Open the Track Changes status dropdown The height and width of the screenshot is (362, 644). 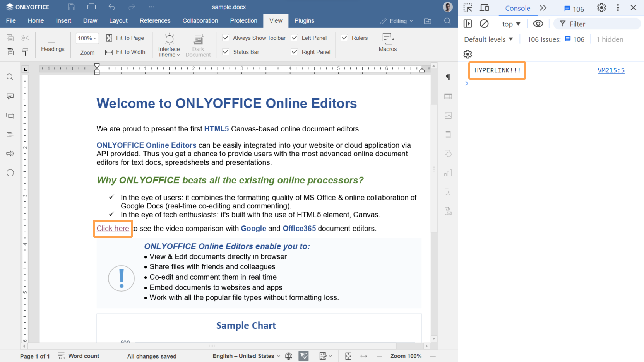(325, 356)
